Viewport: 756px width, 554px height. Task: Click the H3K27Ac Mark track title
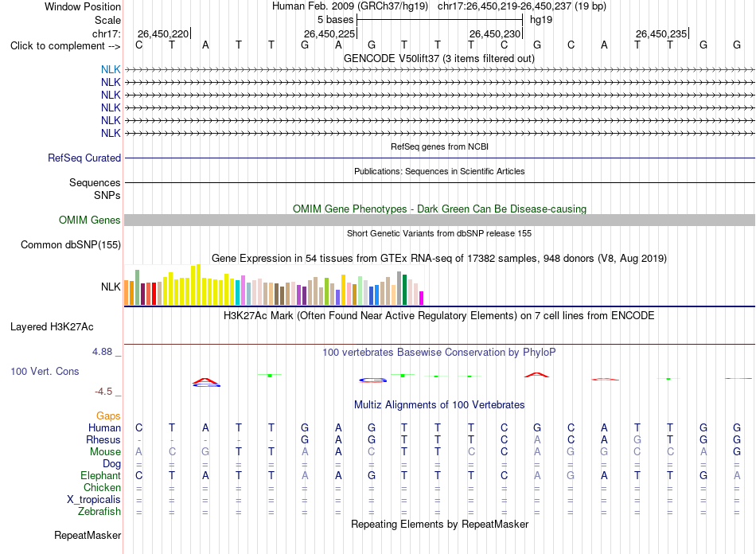(x=439, y=315)
